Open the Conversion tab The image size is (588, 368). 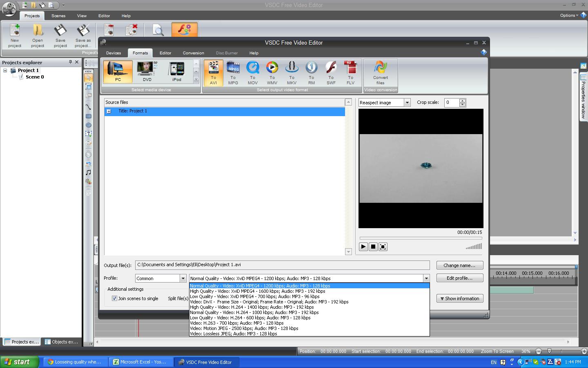(x=193, y=53)
